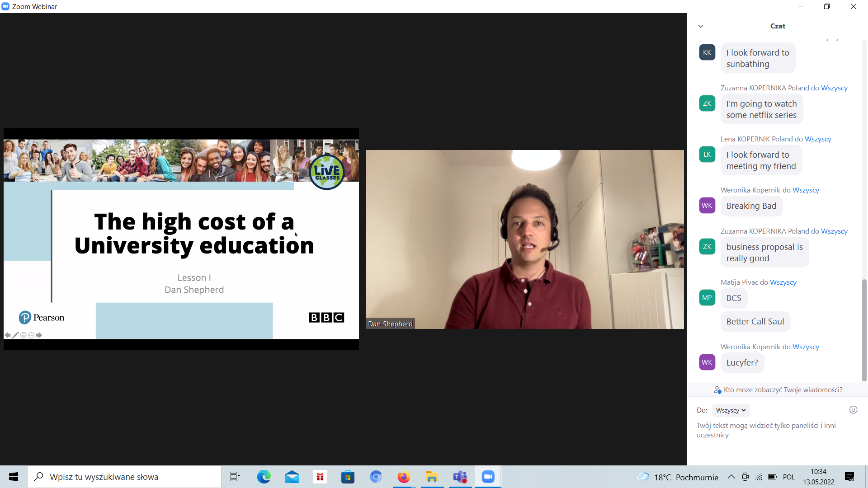This screenshot has width=868, height=488.
Task: Click ZK avatar beside netflix series message
Action: coord(707,103)
